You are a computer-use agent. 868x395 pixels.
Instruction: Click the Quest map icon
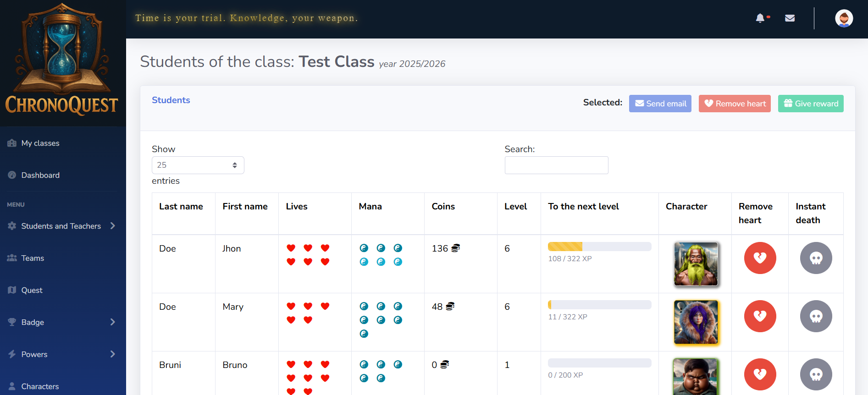tap(12, 290)
